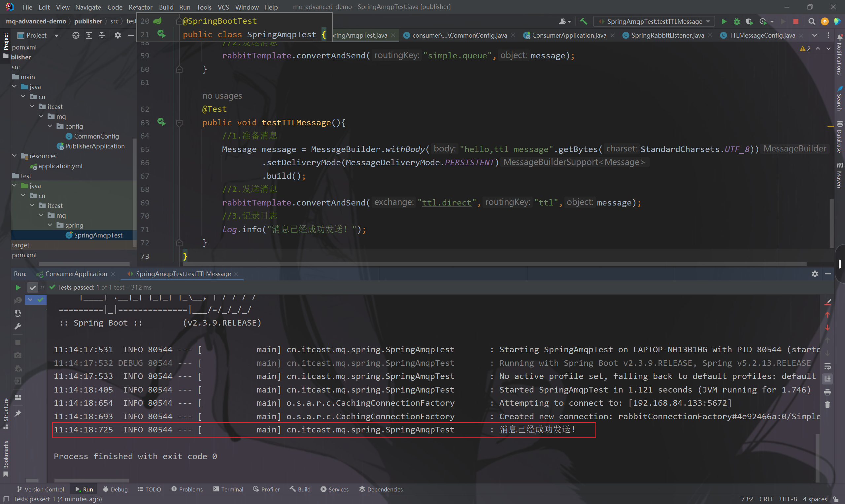The width and height of the screenshot is (845, 504).
Task: Click the green Build project hammer icon
Action: (583, 21)
